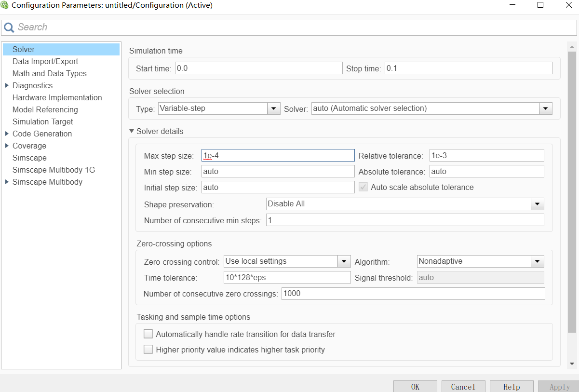Open the Hardware Implementation pane
The width and height of the screenshot is (579, 392).
coord(57,97)
